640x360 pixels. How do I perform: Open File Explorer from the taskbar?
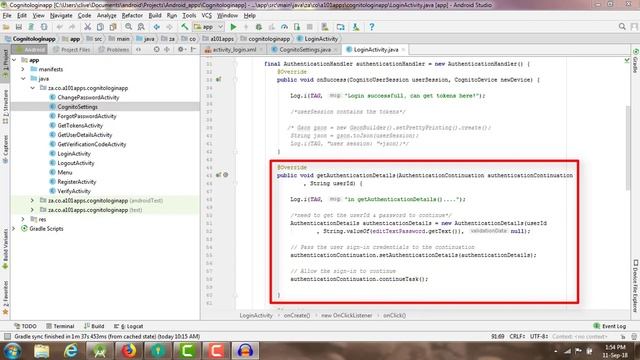pos(42,351)
